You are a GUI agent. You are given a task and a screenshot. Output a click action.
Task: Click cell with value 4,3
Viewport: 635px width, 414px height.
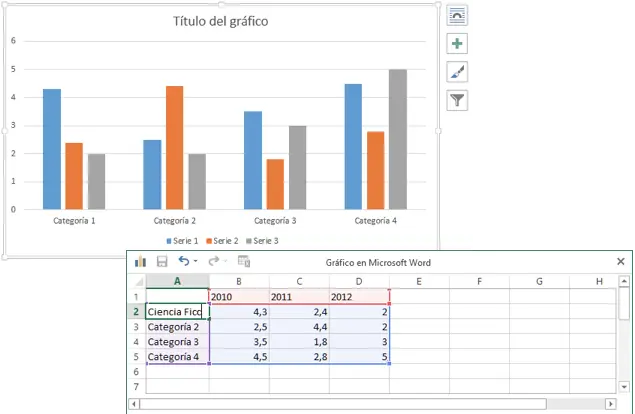pyautogui.click(x=239, y=312)
